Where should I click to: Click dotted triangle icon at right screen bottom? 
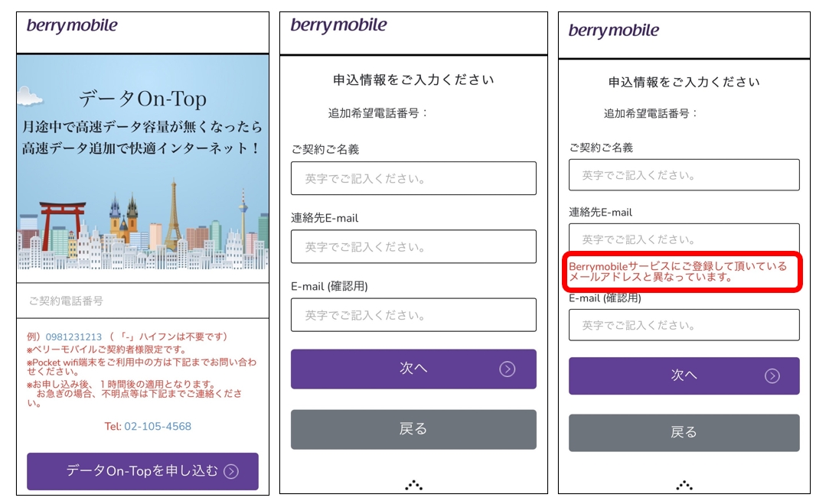pyautogui.click(x=684, y=484)
